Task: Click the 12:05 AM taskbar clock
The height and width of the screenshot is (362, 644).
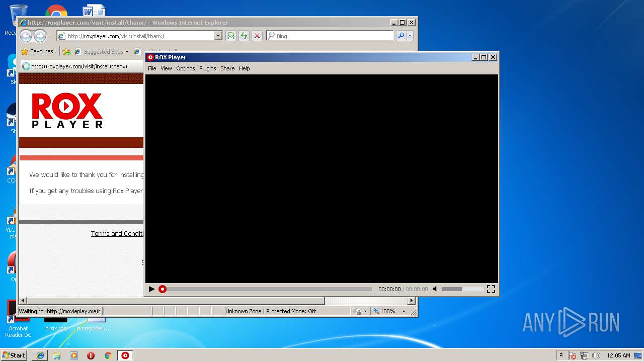Action: coord(618,355)
